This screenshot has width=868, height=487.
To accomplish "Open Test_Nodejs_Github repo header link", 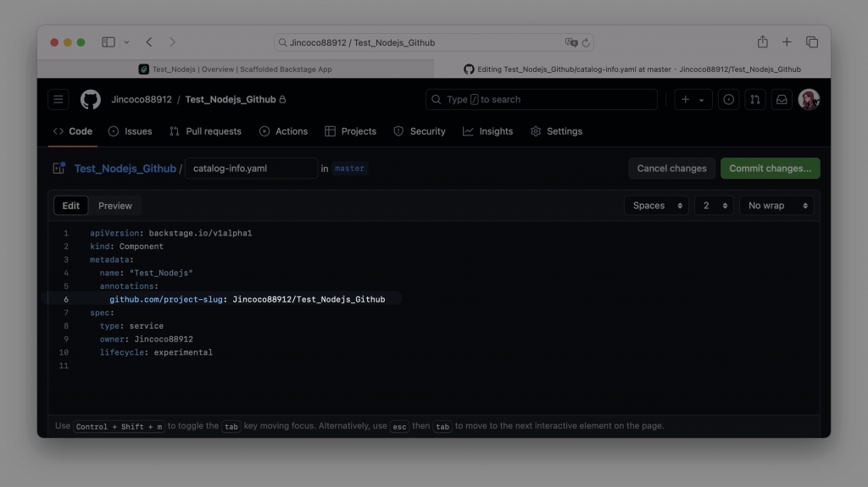I will point(231,100).
